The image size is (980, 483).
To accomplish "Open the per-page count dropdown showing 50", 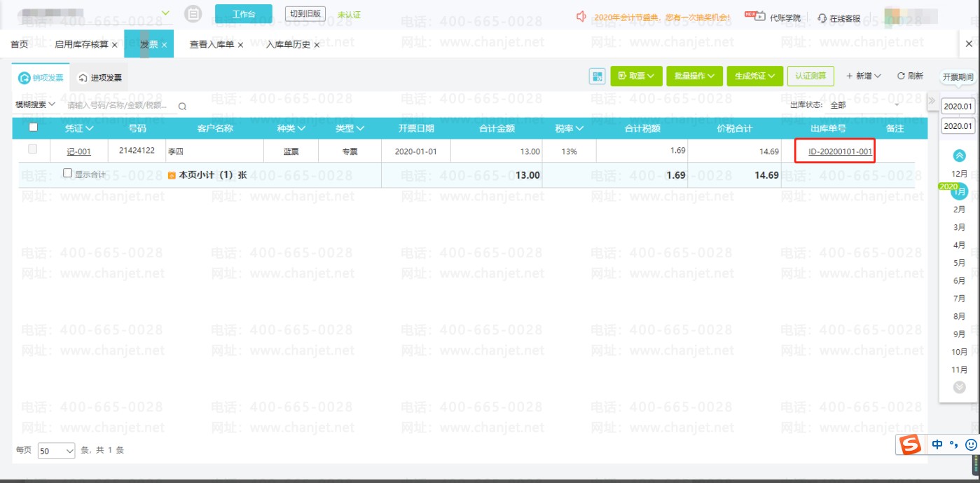I will (57, 451).
